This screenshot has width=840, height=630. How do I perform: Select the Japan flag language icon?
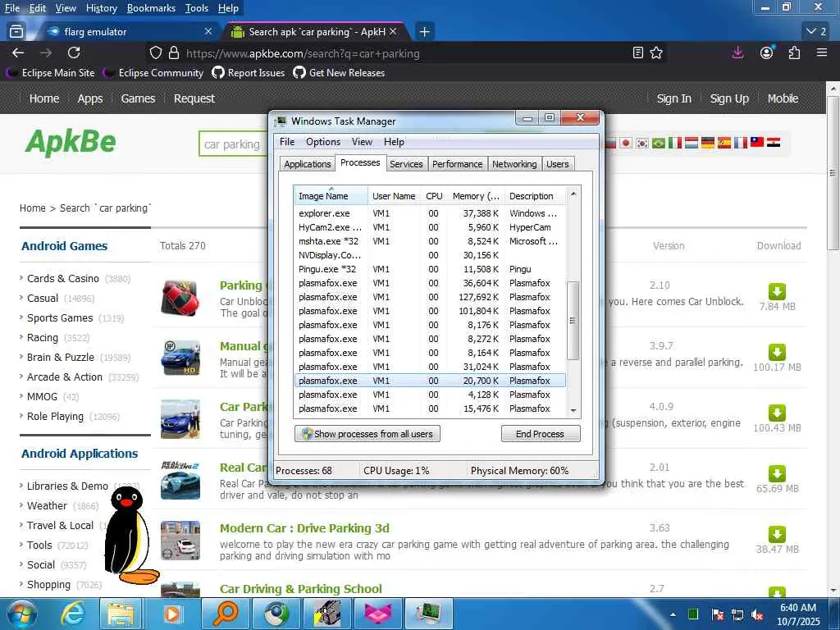click(x=626, y=143)
